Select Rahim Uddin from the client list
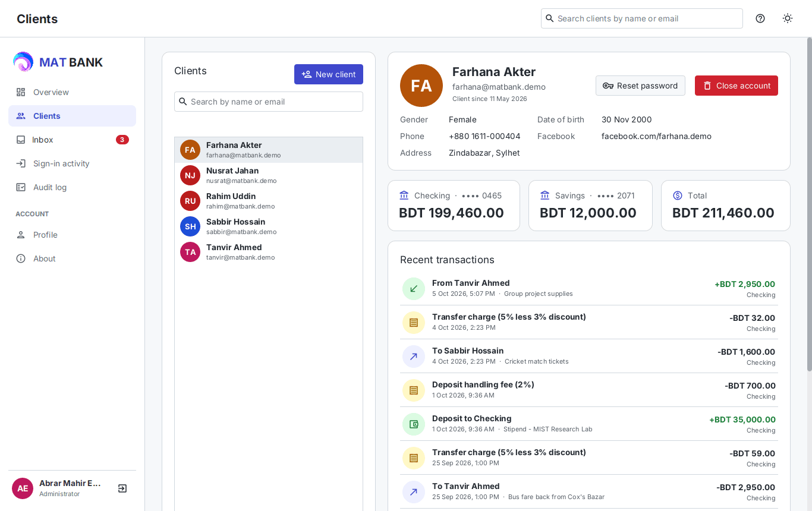 tap(269, 201)
